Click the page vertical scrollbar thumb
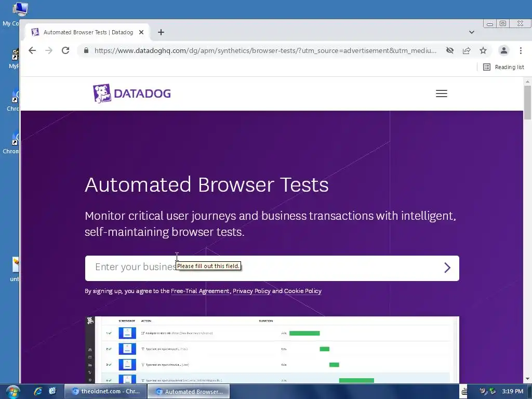 click(527, 103)
